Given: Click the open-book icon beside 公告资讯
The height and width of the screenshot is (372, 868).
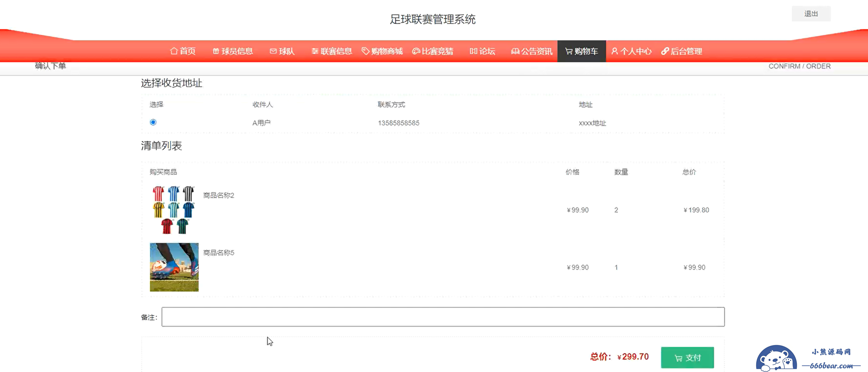Looking at the screenshot, I should point(515,51).
